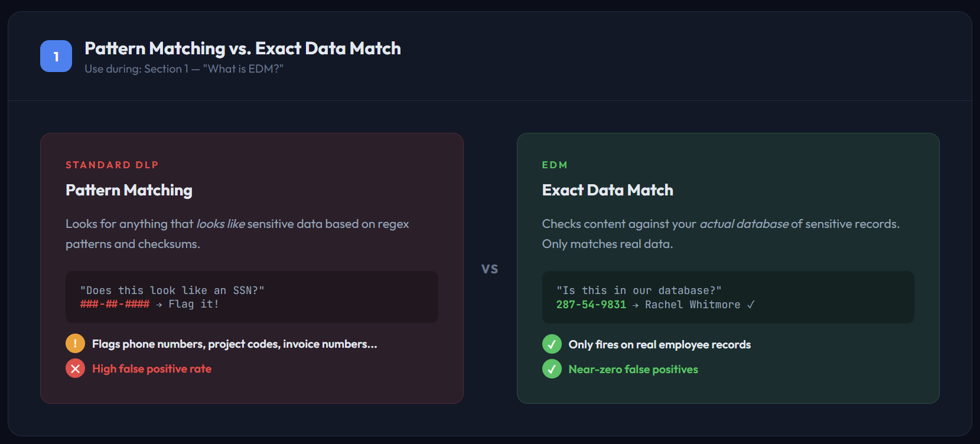This screenshot has width=980, height=444.
Task: Click the checkmark after Rachel Whitmore
Action: click(x=751, y=305)
